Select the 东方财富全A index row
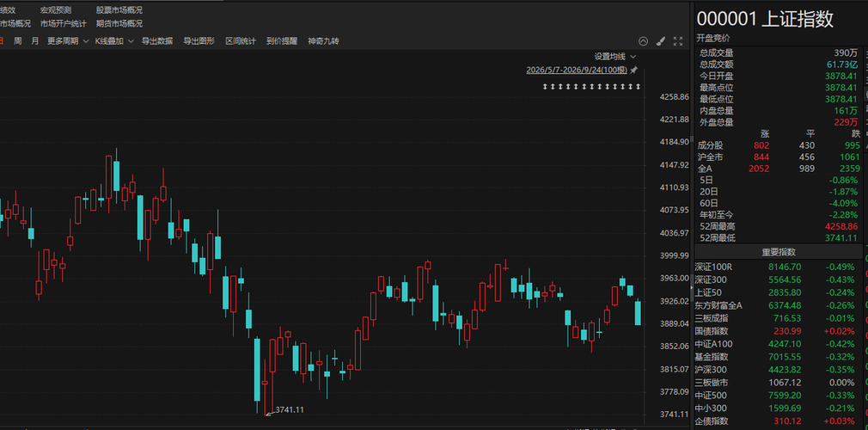 click(777, 305)
